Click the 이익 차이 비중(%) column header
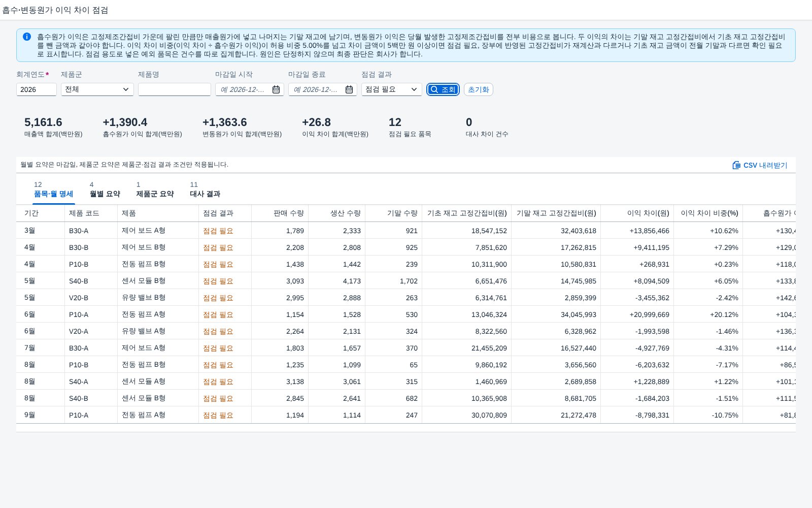This screenshot has width=812, height=508. click(x=708, y=213)
